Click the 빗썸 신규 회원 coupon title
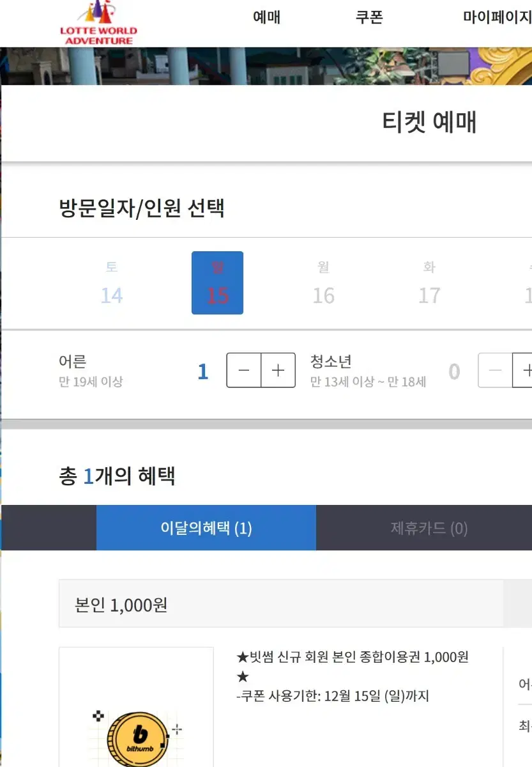The width and height of the screenshot is (532, 767). pos(353,666)
